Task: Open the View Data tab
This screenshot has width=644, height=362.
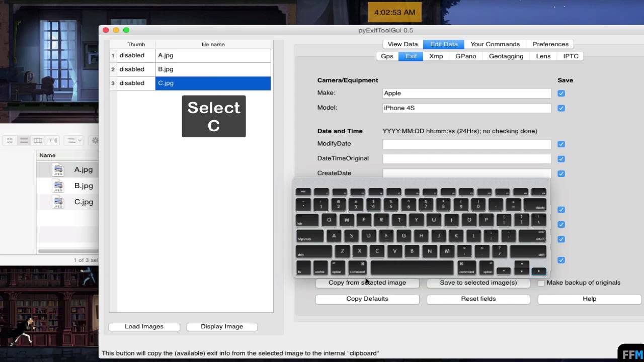Action: (x=403, y=44)
